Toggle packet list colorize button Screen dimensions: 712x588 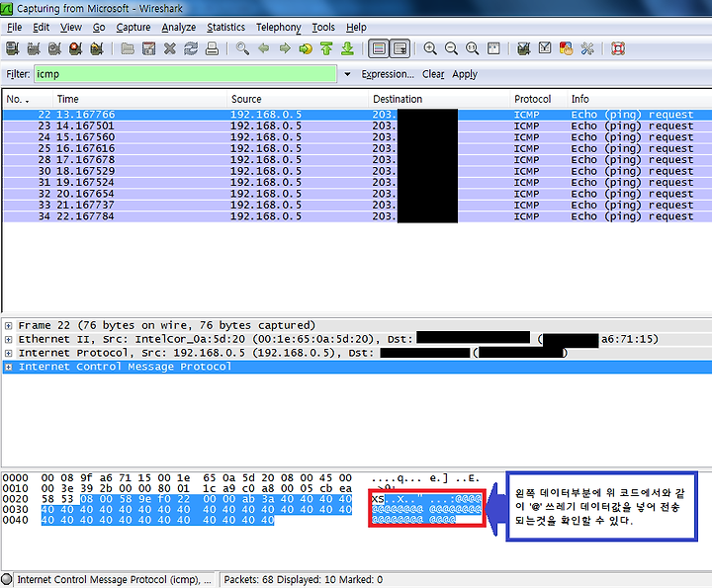click(x=379, y=48)
